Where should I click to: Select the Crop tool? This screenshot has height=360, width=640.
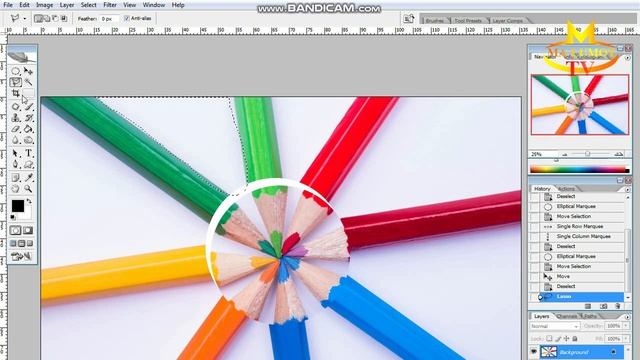(x=16, y=93)
